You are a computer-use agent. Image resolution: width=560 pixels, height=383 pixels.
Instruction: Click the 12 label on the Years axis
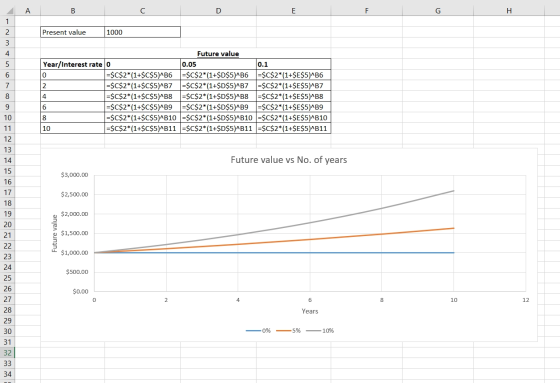526,300
